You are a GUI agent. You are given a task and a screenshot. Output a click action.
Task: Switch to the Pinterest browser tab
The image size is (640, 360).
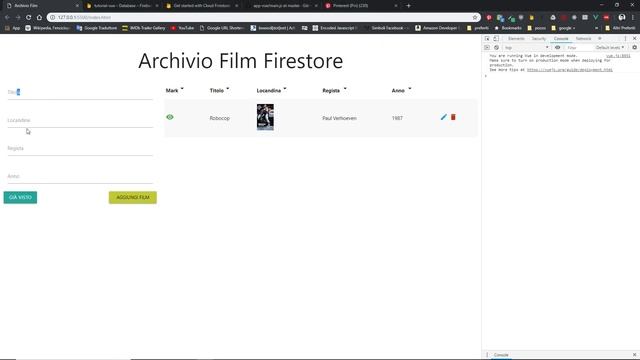361,6
